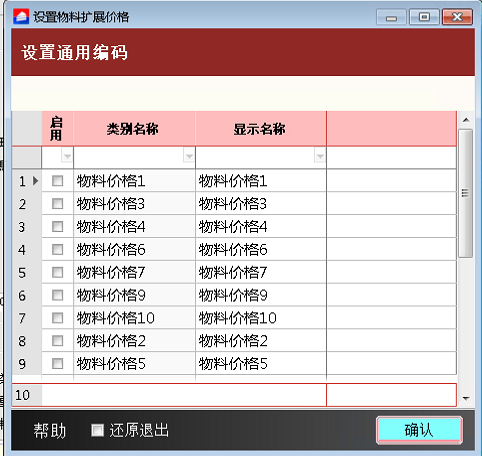
Task: Click the row 1 current-row arrow indicator
Action: pos(35,181)
